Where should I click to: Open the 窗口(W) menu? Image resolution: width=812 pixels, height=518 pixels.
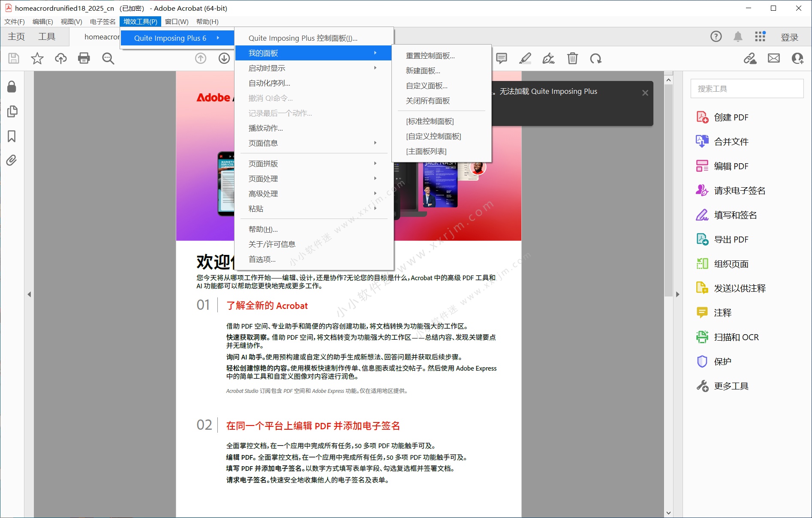click(176, 21)
